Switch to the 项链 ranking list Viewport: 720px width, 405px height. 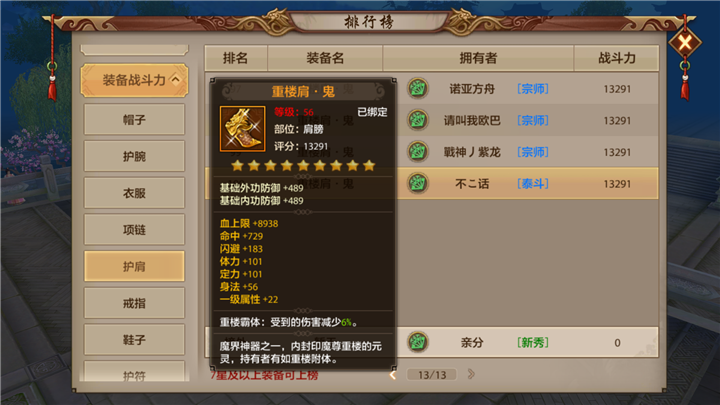(x=134, y=230)
